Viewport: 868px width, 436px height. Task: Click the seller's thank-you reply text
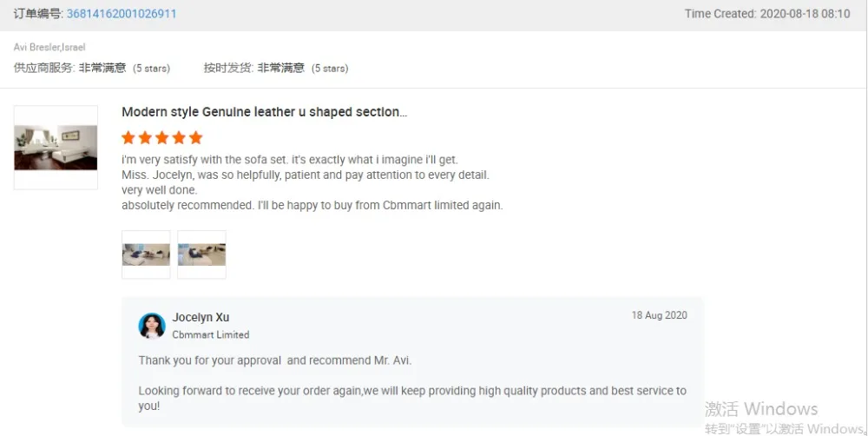pos(274,360)
